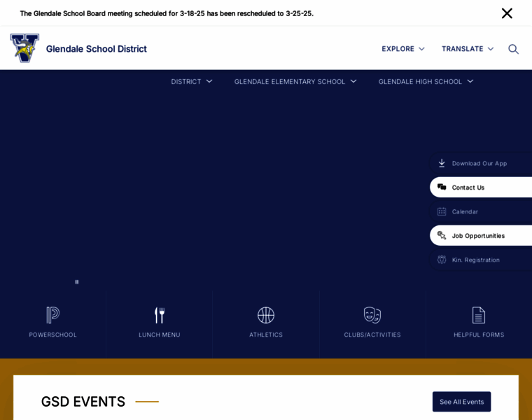532x420 pixels.
Task: Click the Helpful Forms document icon
Action: (479, 315)
